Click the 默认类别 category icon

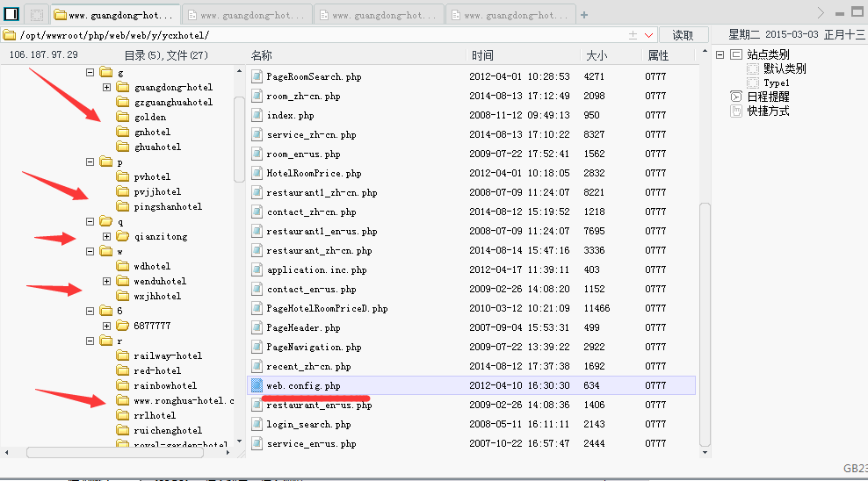752,68
